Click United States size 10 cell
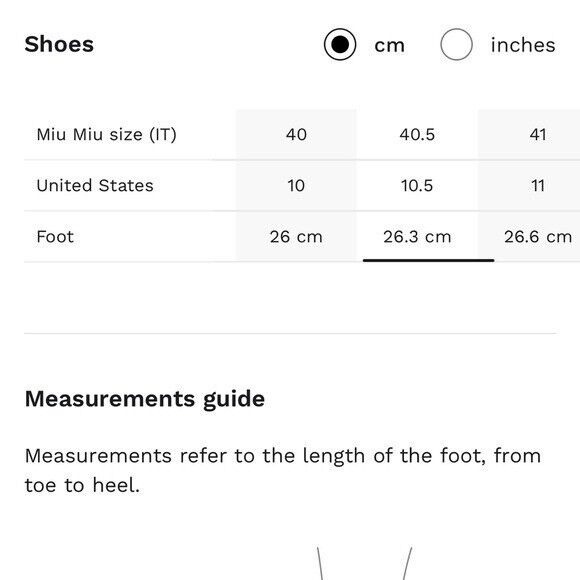 [296, 185]
